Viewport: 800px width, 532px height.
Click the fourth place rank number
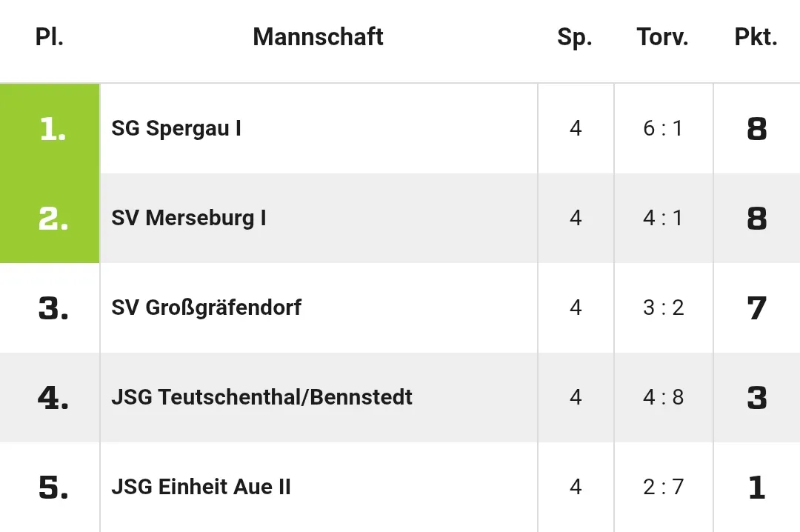tap(53, 398)
